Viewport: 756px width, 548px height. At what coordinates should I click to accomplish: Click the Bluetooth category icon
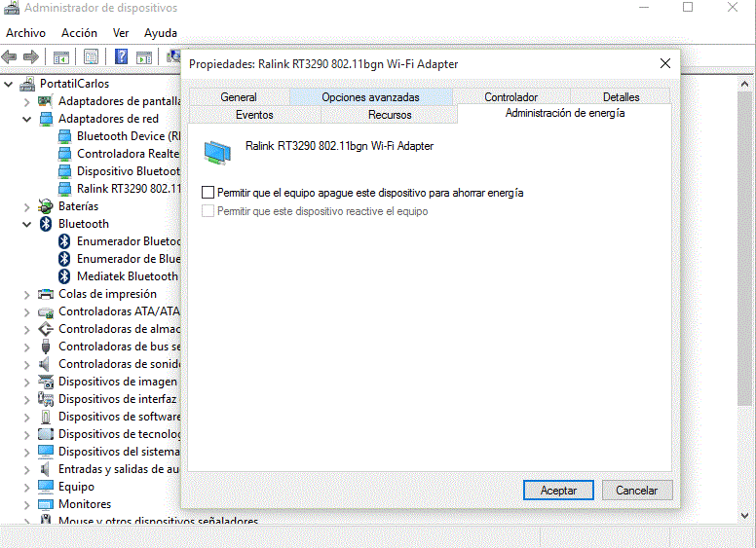(x=46, y=224)
